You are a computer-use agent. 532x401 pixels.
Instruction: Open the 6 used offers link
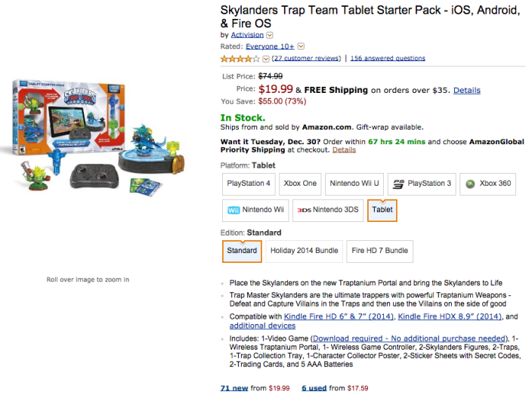(x=316, y=388)
